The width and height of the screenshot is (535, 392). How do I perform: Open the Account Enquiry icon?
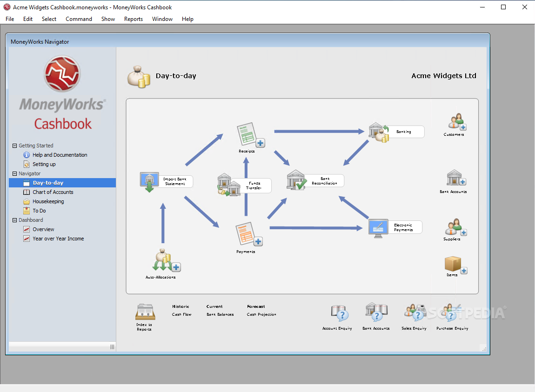(340, 313)
